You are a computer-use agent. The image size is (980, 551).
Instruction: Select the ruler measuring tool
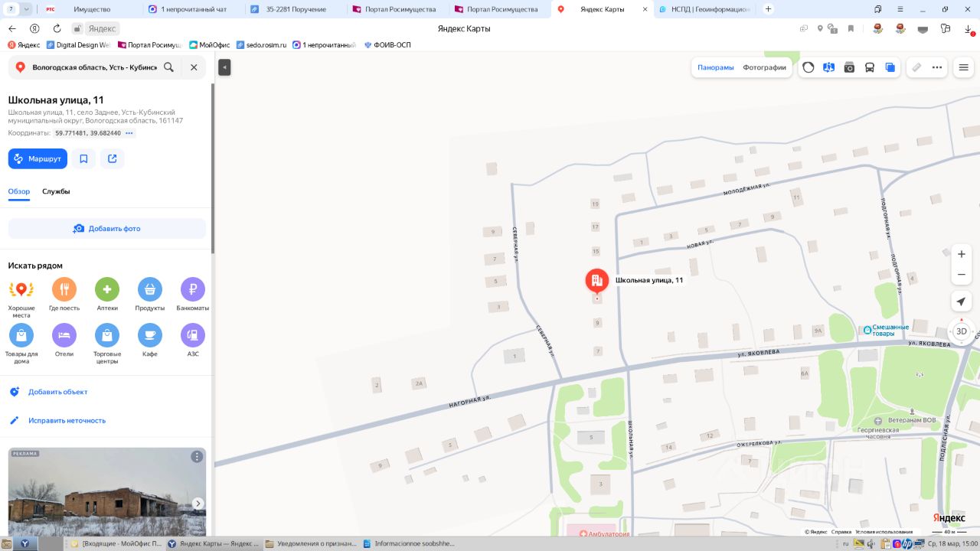coord(916,67)
